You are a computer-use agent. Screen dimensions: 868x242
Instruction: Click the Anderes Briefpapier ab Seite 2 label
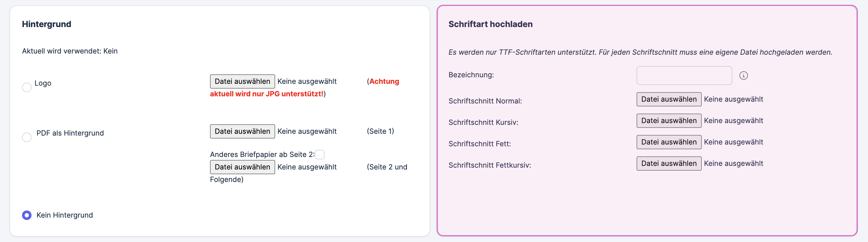click(262, 155)
